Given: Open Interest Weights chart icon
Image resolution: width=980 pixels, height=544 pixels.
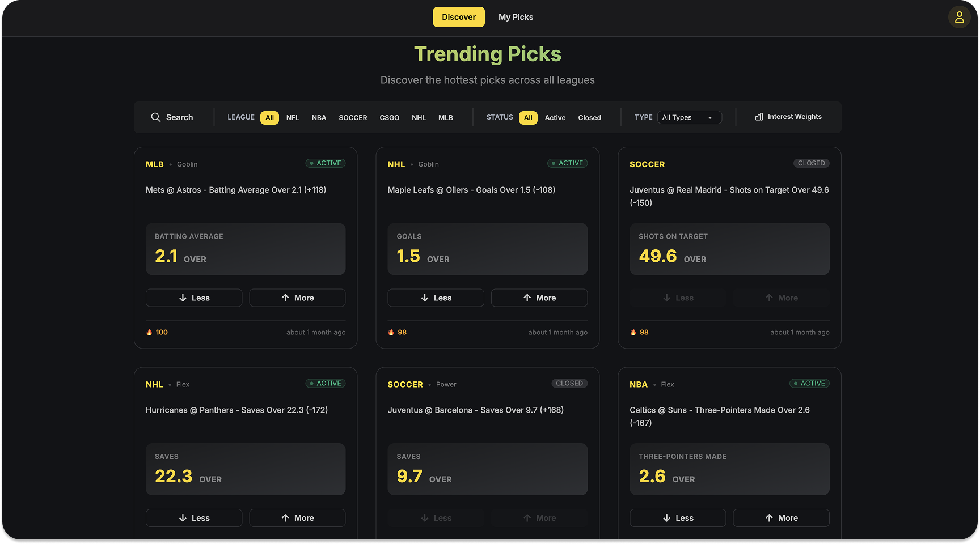Looking at the screenshot, I should tap(759, 117).
